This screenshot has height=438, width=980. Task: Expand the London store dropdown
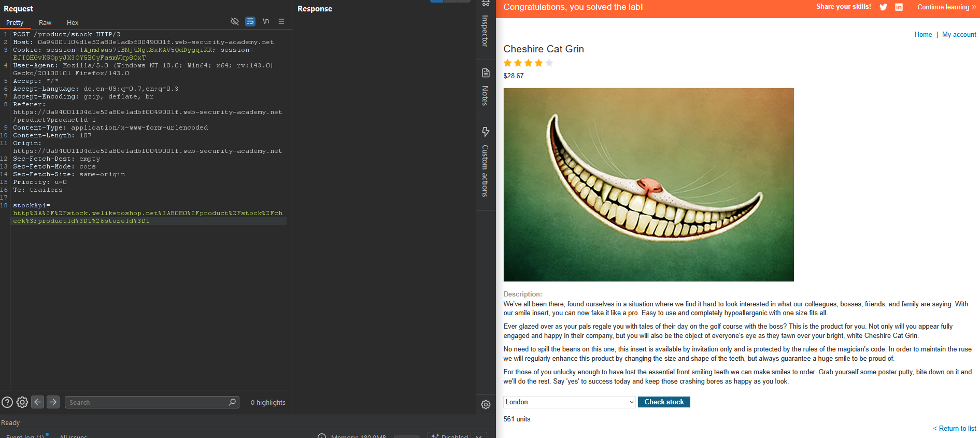click(569, 402)
